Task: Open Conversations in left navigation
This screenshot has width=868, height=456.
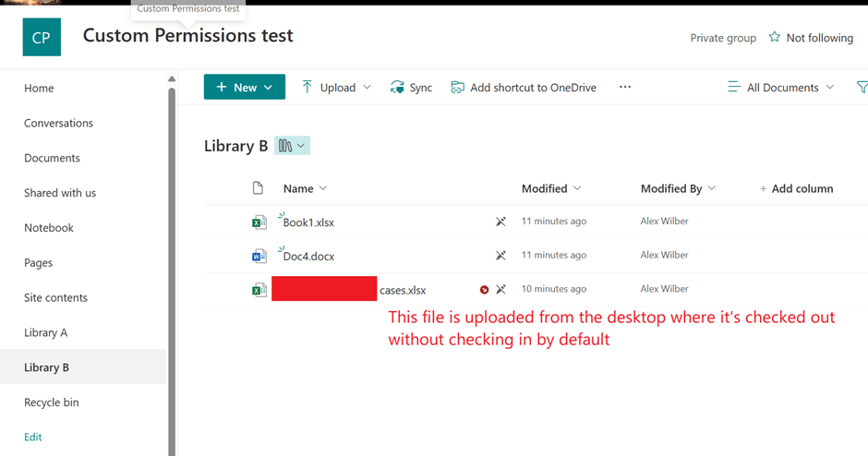Action: point(59,123)
